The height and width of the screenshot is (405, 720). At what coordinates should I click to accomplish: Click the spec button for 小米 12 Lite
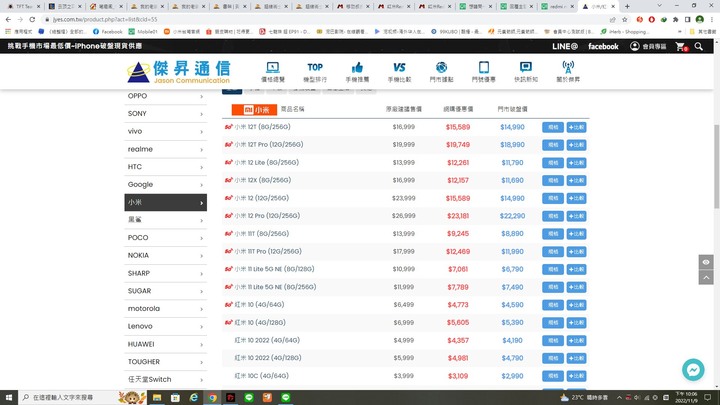pyautogui.click(x=552, y=163)
